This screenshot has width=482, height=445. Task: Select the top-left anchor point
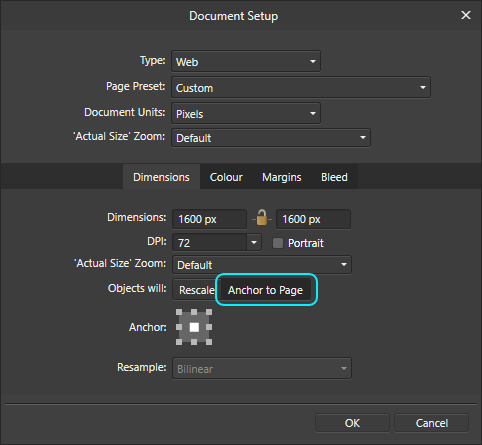(x=179, y=312)
